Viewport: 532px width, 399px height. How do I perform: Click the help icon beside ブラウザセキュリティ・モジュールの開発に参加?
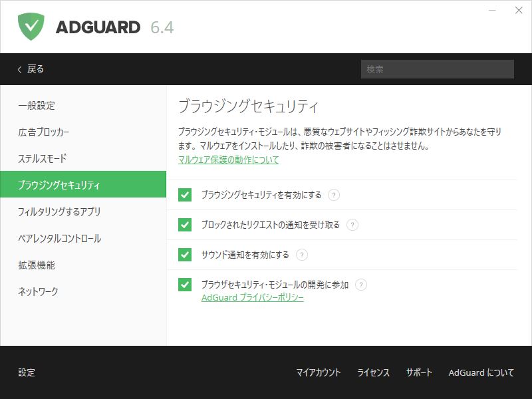click(361, 285)
